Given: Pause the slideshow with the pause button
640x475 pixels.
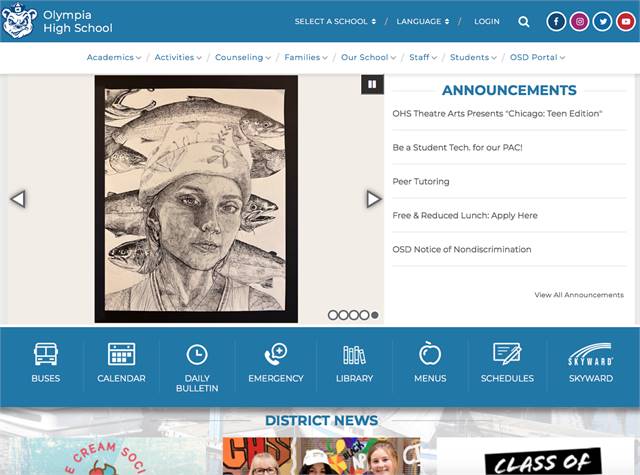Looking at the screenshot, I should coord(372,84).
